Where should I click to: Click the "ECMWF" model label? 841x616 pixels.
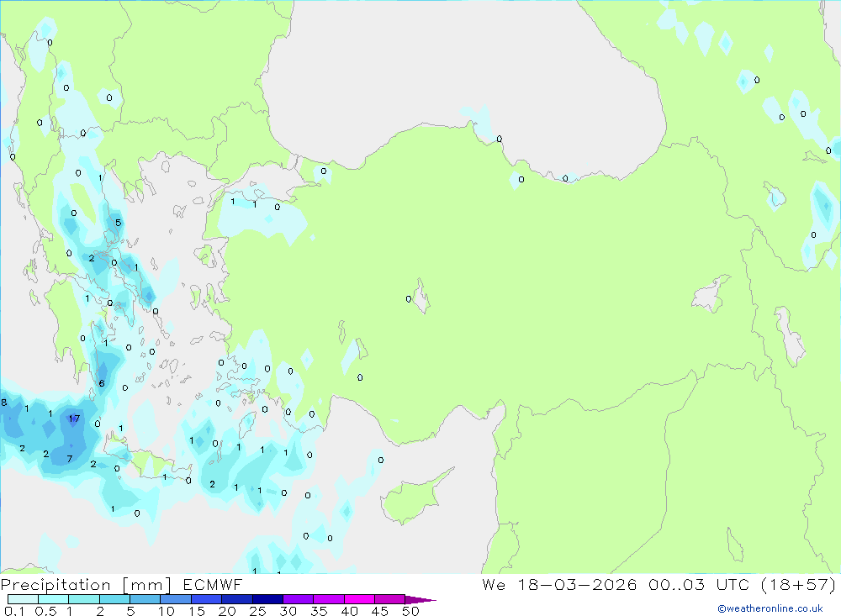pyautogui.click(x=213, y=585)
